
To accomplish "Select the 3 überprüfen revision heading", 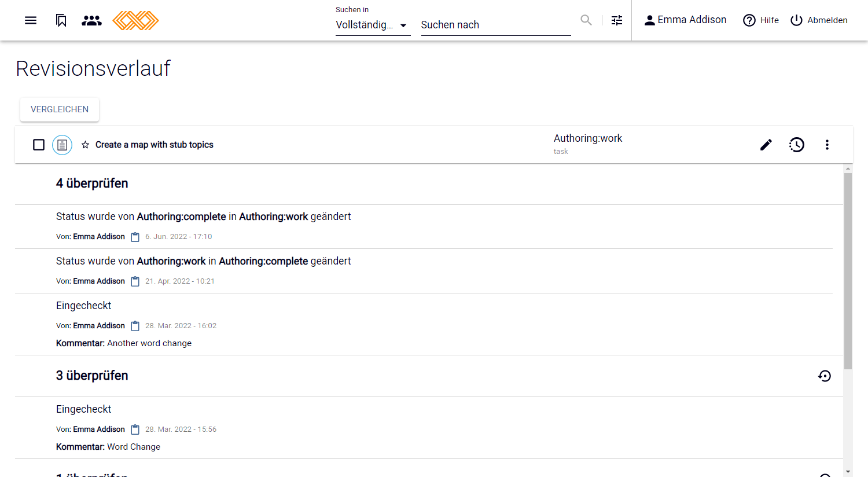I will pyautogui.click(x=92, y=376).
